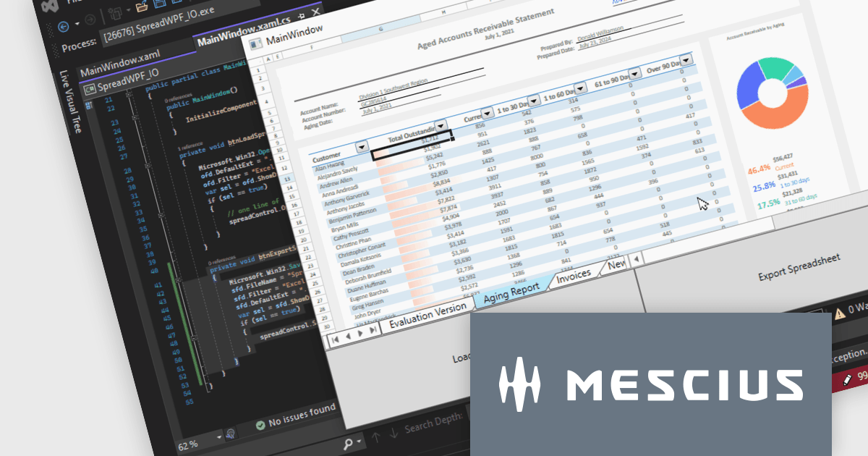Click the Navigate Backward arrow in Visual Studio

(63, 26)
